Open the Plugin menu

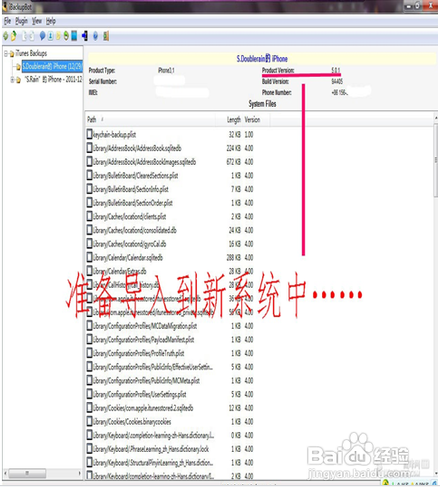pyautogui.click(x=21, y=21)
